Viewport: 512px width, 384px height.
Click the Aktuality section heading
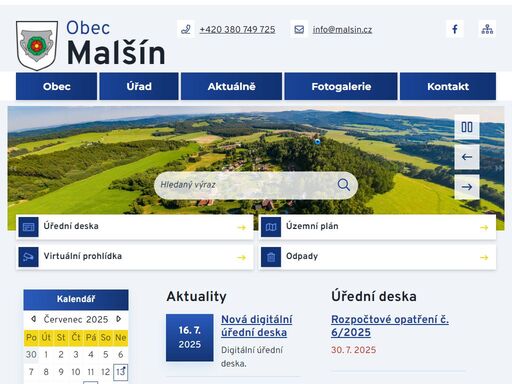click(196, 296)
